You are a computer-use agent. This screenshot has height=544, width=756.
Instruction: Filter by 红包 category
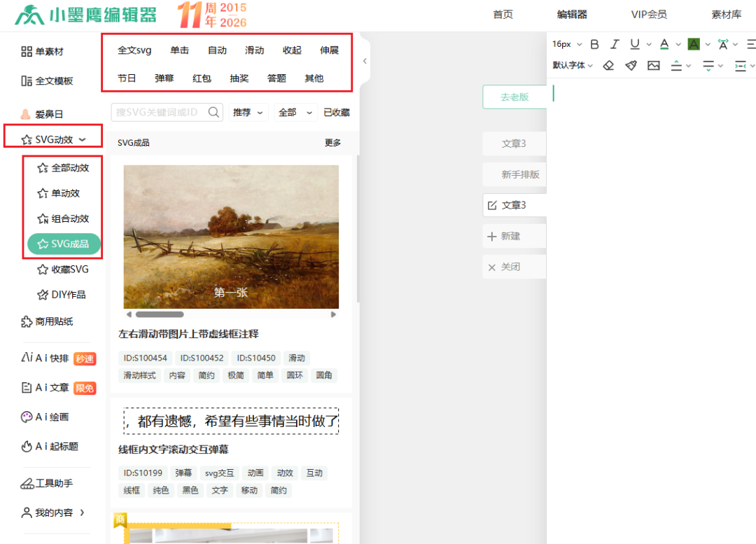[x=202, y=78]
